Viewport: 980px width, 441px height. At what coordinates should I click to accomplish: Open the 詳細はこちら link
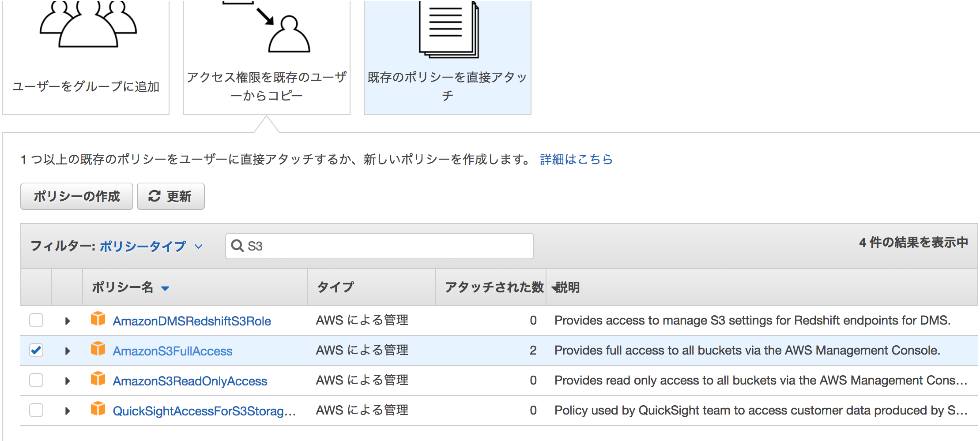click(x=575, y=160)
